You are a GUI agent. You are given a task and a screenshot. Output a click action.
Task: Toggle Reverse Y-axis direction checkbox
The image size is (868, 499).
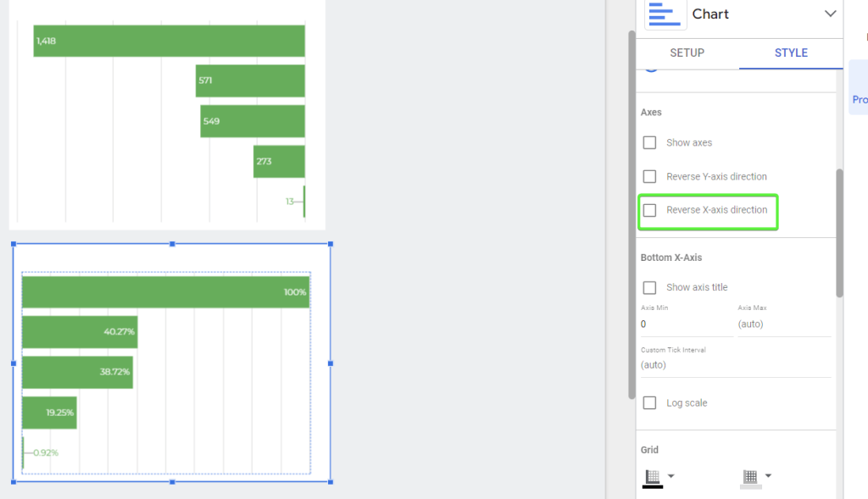[649, 176]
